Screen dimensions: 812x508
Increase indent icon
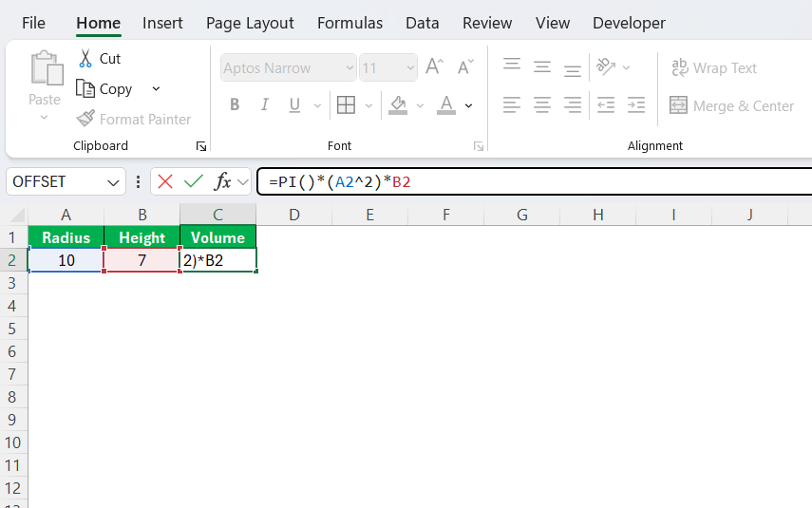(x=636, y=105)
